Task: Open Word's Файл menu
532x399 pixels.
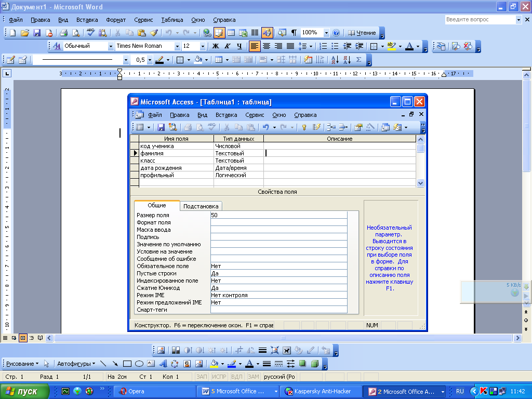Action: pyautogui.click(x=16, y=20)
